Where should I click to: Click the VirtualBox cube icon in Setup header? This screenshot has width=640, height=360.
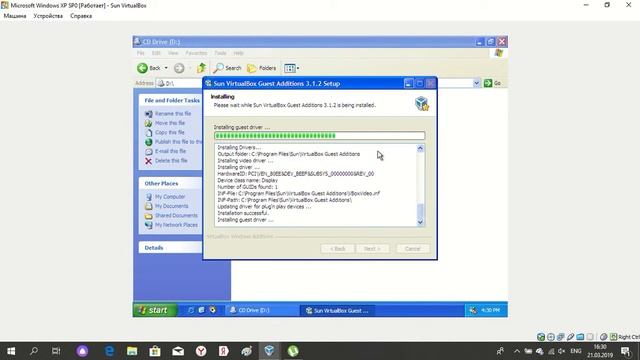[422, 104]
